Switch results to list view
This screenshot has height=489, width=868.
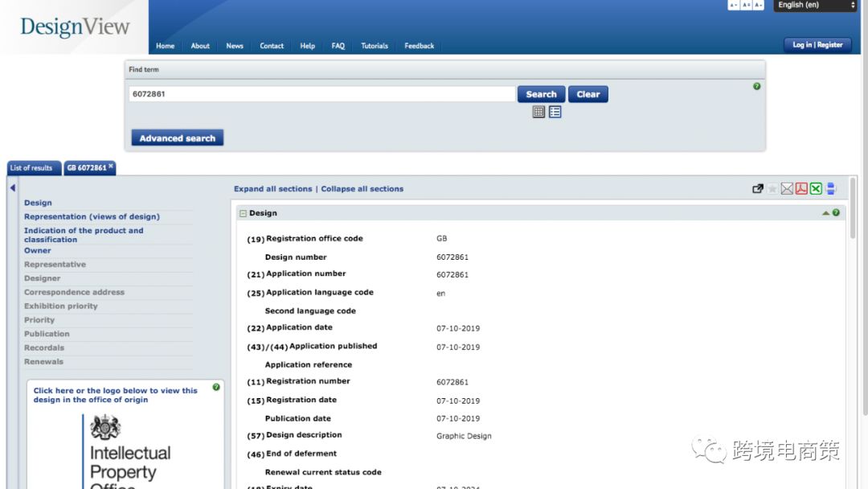point(555,112)
